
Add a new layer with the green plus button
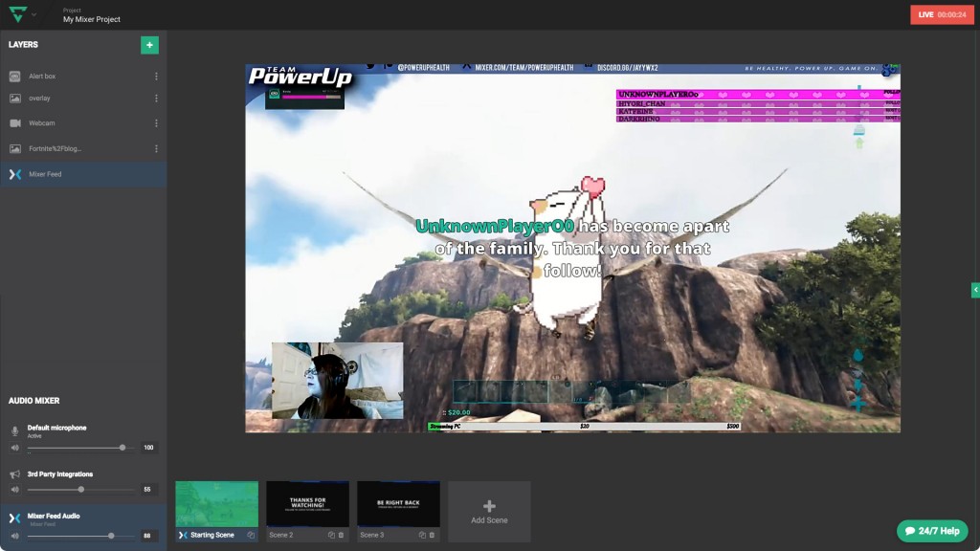click(149, 45)
